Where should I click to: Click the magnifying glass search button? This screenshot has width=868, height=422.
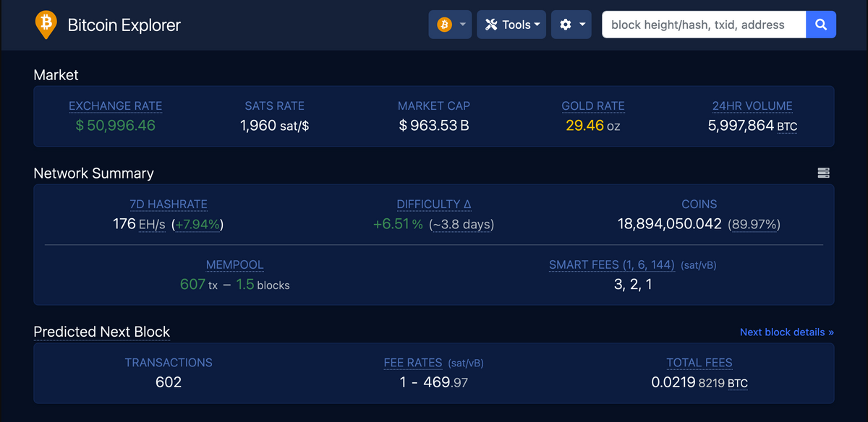pyautogui.click(x=821, y=25)
